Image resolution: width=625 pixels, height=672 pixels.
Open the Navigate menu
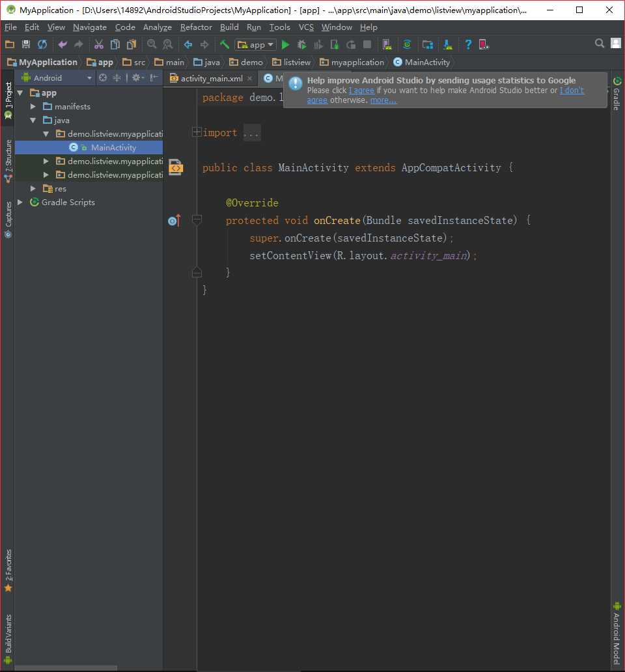(x=90, y=27)
